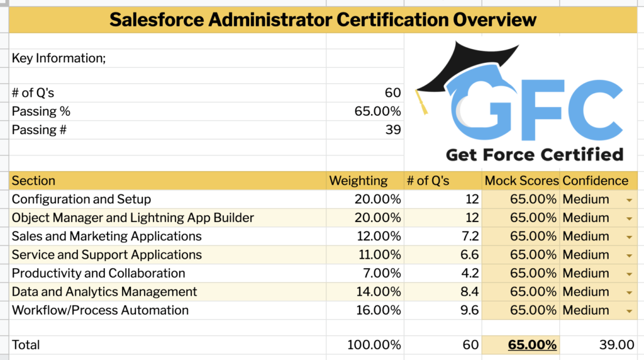Select the Salesforce Administrator Certification Overview title cell
Viewport: 644px width, 360px height.
(323, 20)
